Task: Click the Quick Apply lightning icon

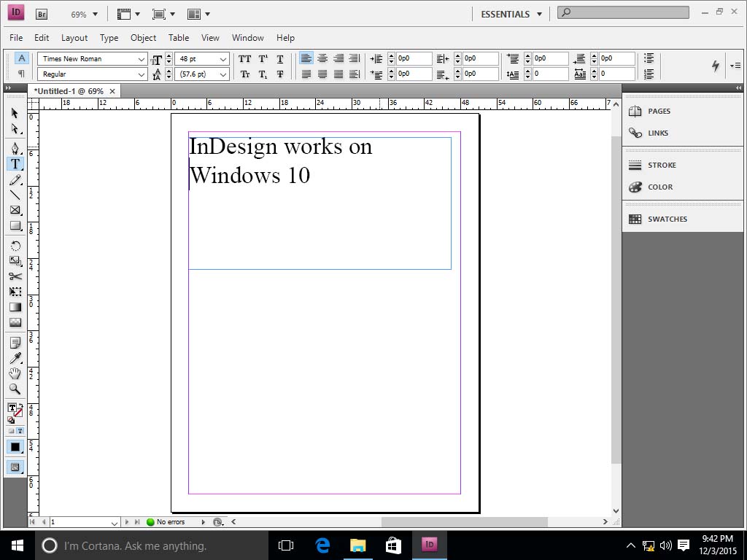Action: coord(715,66)
